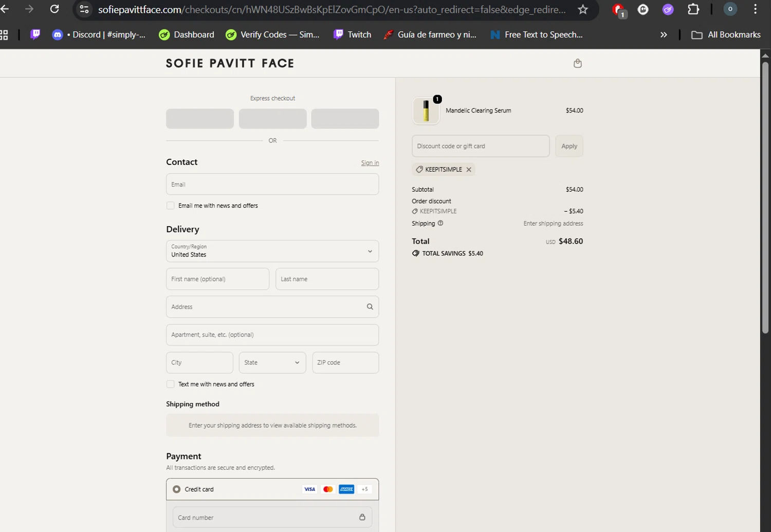This screenshot has height=532, width=771.
Task: Bookmark this page with the star icon
Action: pos(583,9)
